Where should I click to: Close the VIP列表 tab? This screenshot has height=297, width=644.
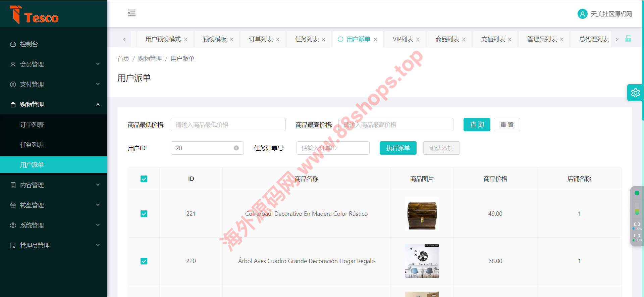click(418, 40)
